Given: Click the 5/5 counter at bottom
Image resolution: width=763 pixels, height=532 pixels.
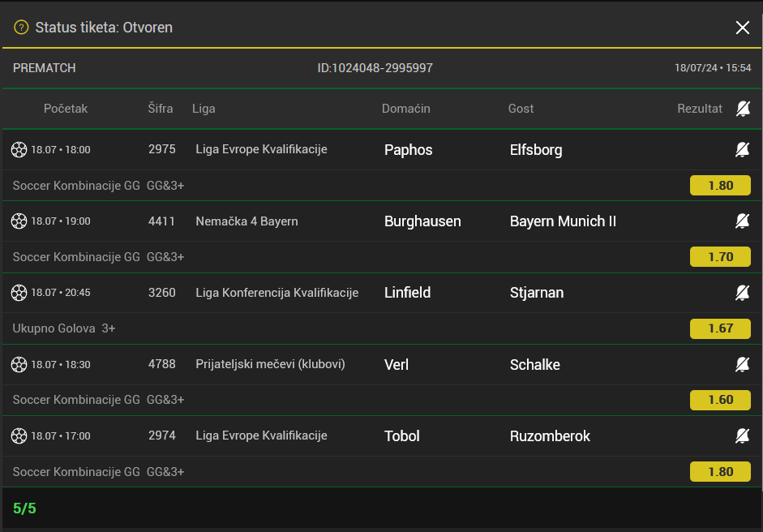Looking at the screenshot, I should tap(25, 508).
